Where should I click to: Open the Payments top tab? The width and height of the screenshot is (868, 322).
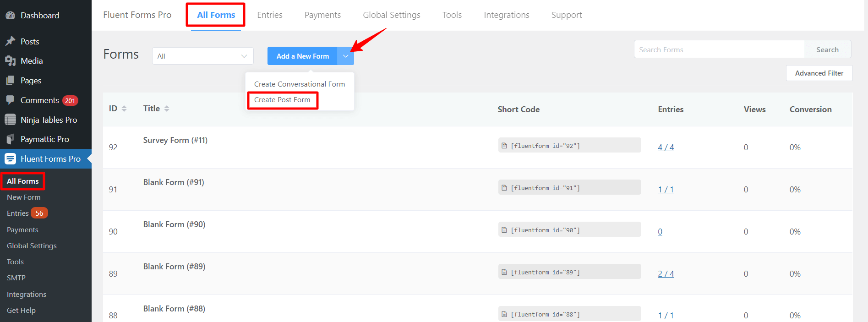tap(323, 15)
